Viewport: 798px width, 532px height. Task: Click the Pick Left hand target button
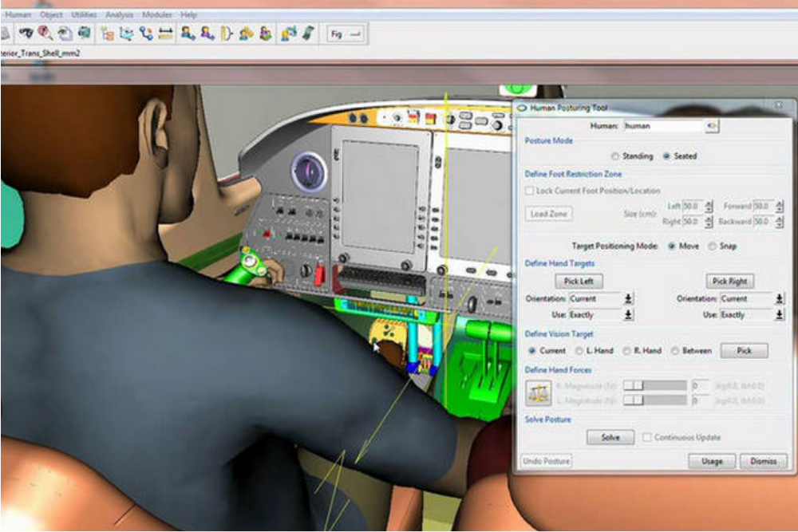pyautogui.click(x=579, y=282)
